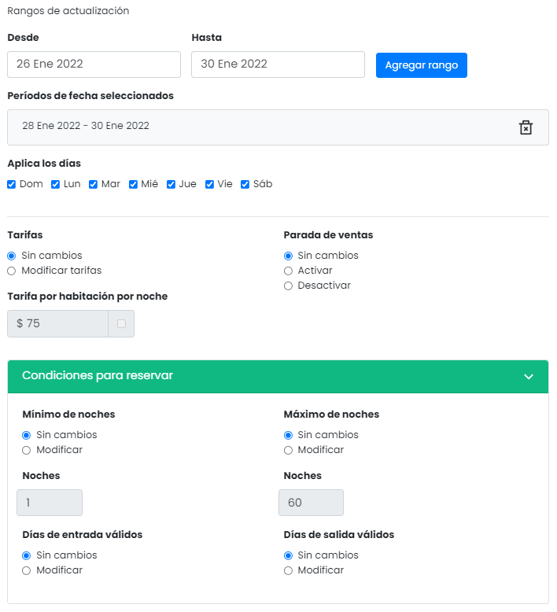
Task: Toggle the Vie day checkbox
Action: tap(210, 184)
